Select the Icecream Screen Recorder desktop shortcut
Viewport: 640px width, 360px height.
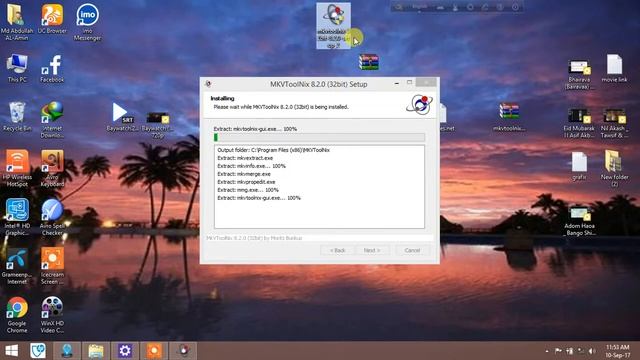52,266
